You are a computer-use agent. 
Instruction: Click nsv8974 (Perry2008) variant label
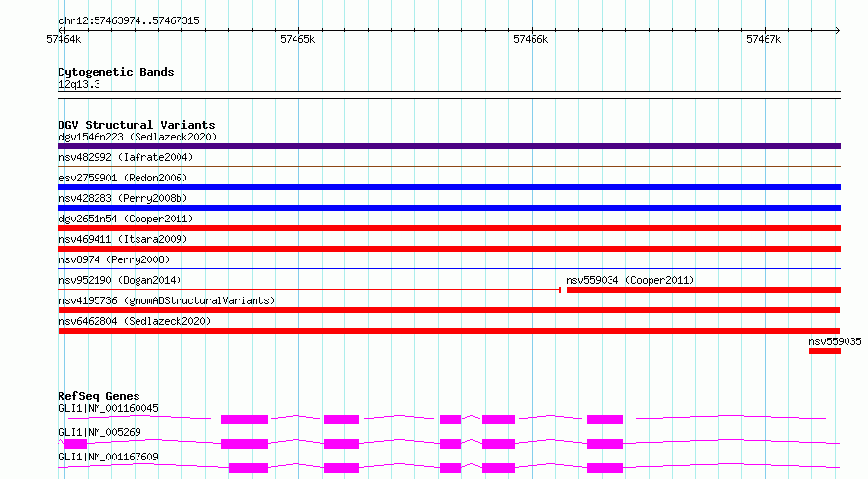[114, 259]
